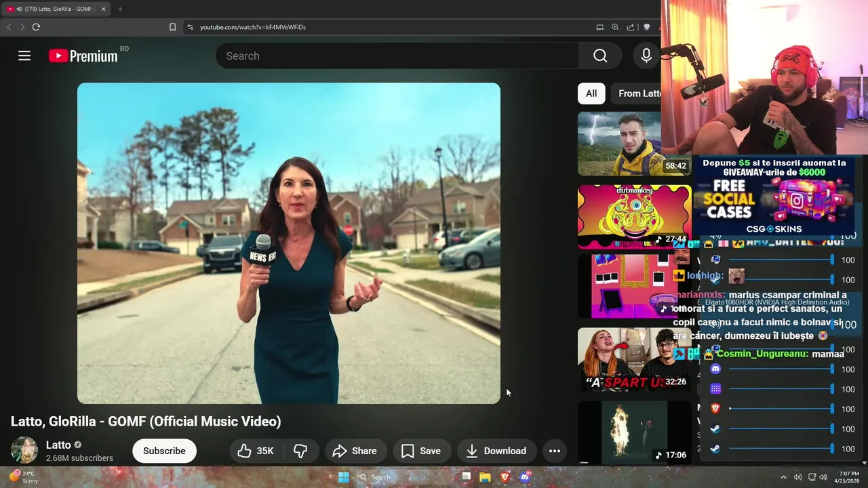Close the YouTube browser tab
This screenshot has height=488, width=868.
pyautogui.click(x=104, y=9)
